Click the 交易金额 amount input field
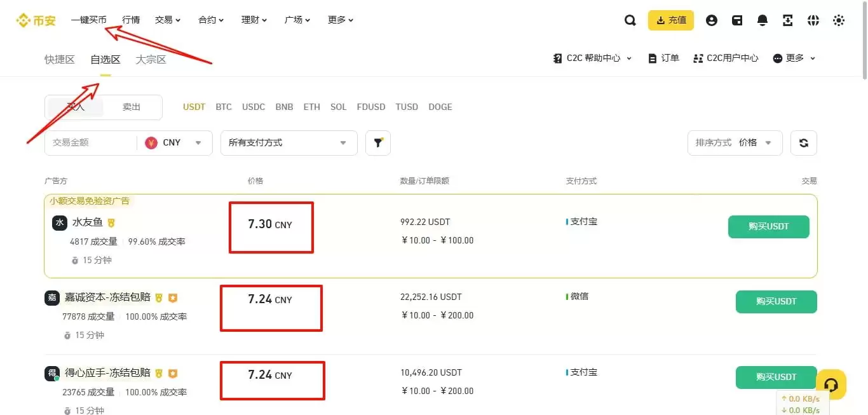The image size is (868, 415). click(90, 142)
